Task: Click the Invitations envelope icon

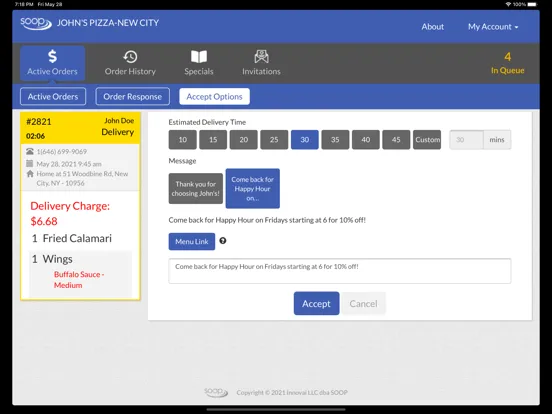Action: tap(261, 57)
